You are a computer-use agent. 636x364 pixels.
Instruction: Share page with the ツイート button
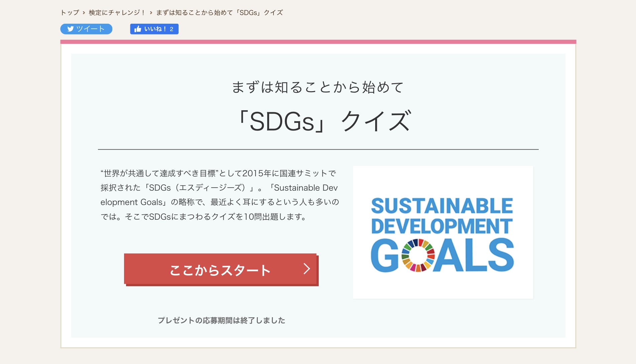[x=86, y=29]
